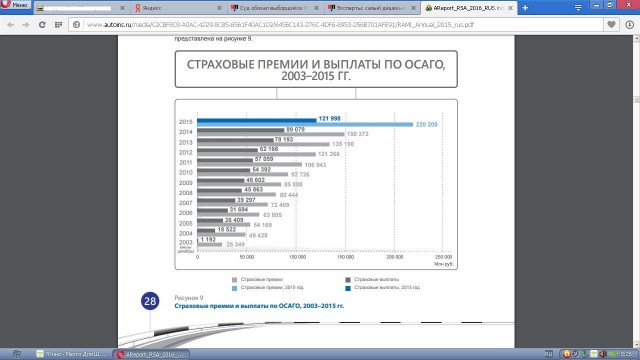Open the Speed Dial grid icon

click(x=58, y=25)
